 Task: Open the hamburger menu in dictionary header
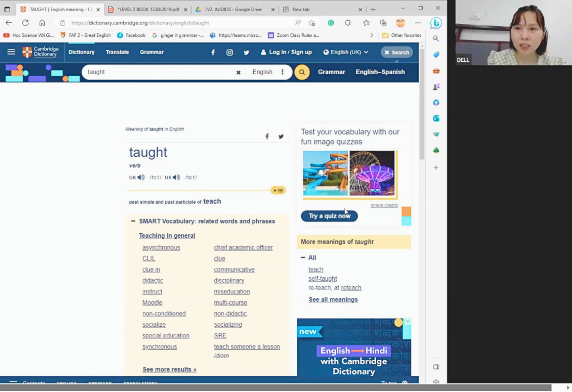(11, 52)
